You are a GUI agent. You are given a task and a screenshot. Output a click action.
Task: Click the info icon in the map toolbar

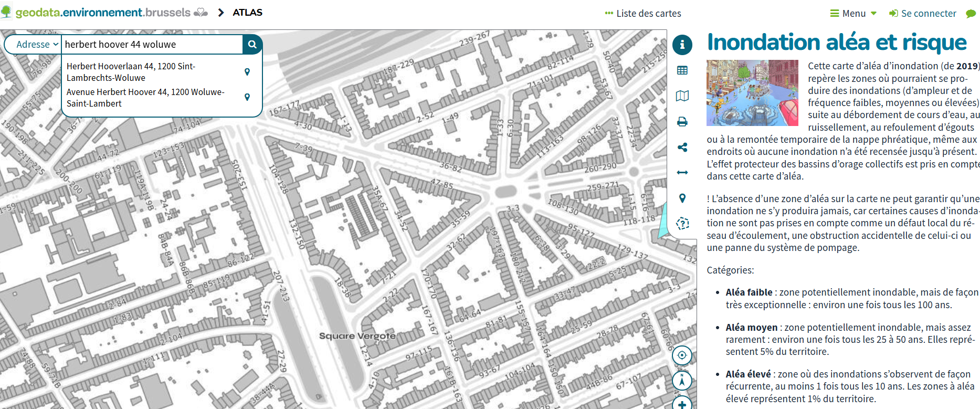tap(682, 45)
